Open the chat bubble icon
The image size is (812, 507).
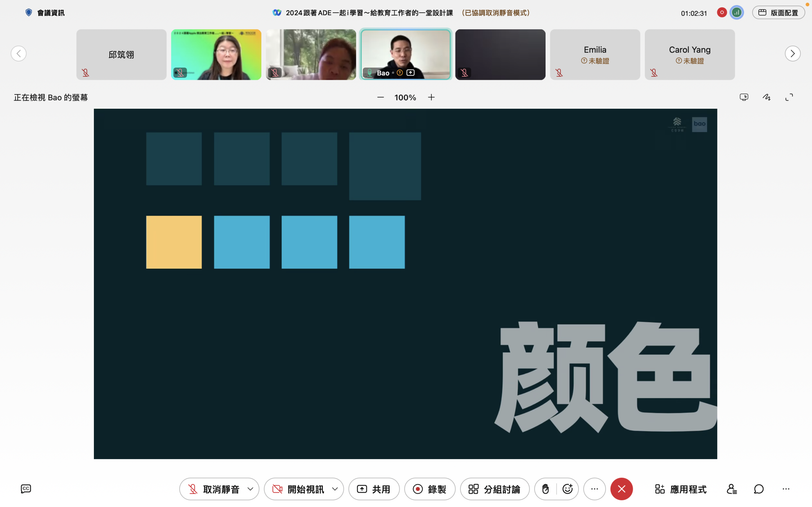pyautogui.click(x=759, y=489)
